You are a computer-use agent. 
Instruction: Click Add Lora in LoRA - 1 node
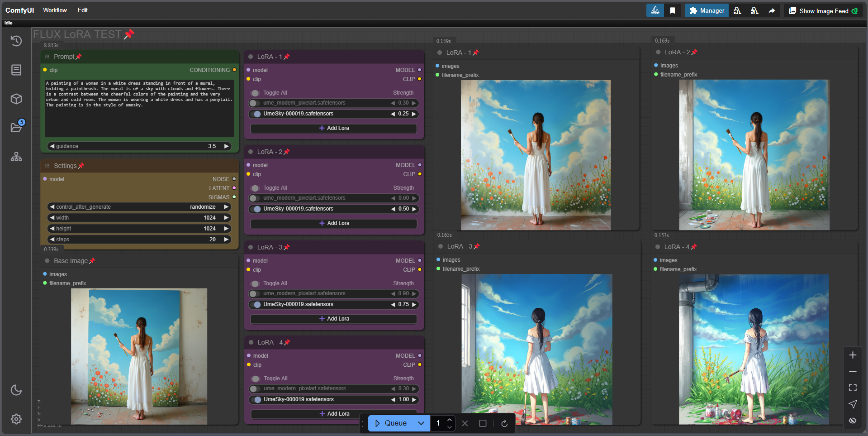334,128
